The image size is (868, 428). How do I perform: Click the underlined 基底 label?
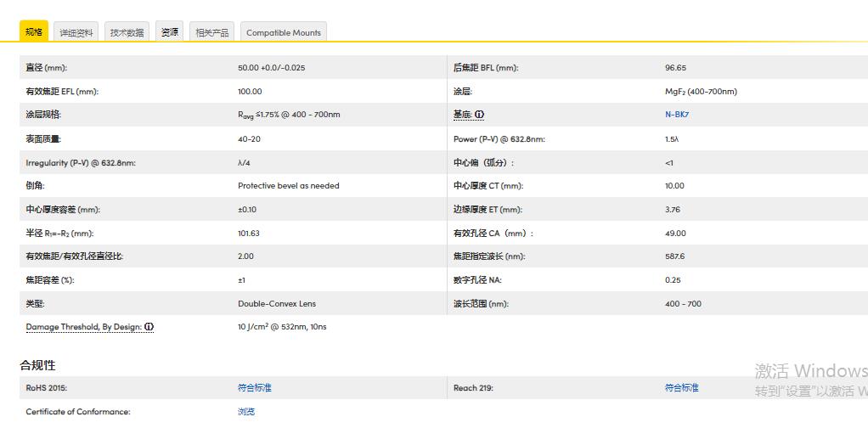[x=462, y=115]
